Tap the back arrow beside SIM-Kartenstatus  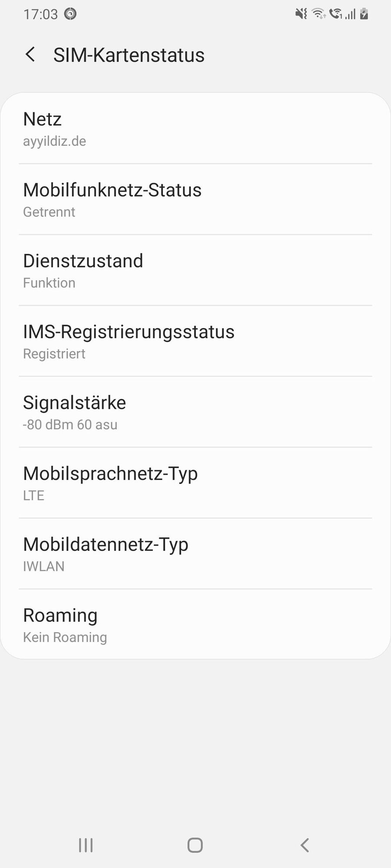[30, 55]
